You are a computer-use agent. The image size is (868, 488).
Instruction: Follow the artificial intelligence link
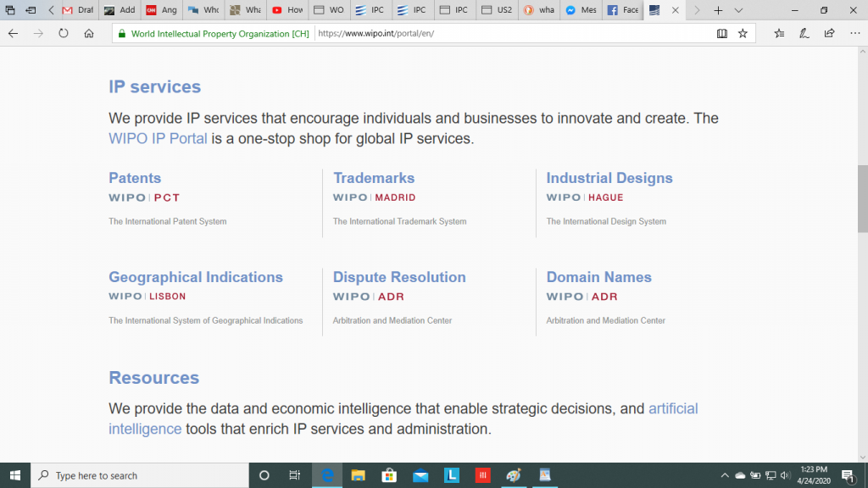672,408
